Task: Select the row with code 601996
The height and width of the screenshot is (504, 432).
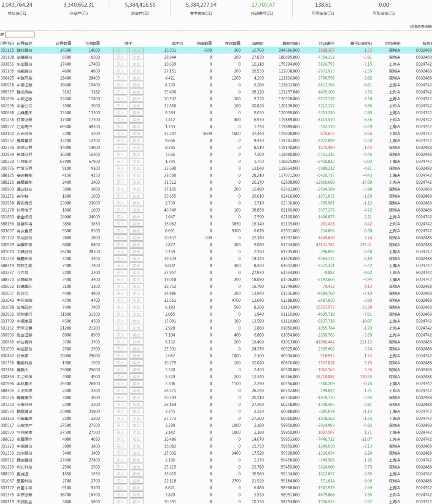Action: (x=216, y=383)
